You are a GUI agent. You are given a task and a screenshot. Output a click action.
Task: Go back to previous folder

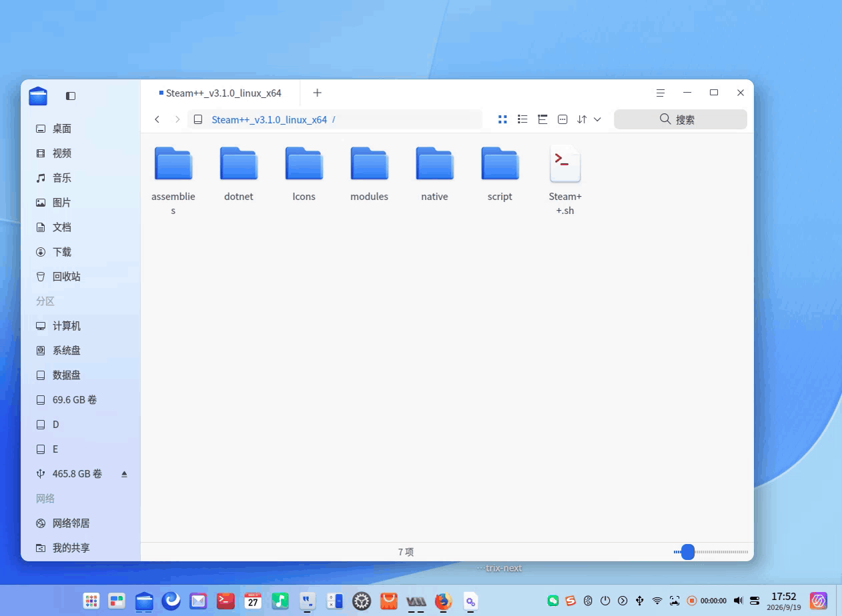pos(157,119)
